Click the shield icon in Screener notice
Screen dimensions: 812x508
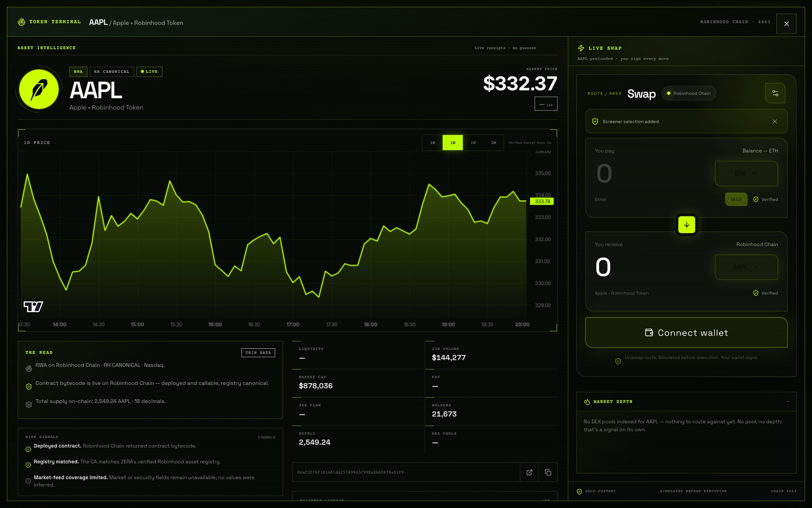pyautogui.click(x=595, y=122)
